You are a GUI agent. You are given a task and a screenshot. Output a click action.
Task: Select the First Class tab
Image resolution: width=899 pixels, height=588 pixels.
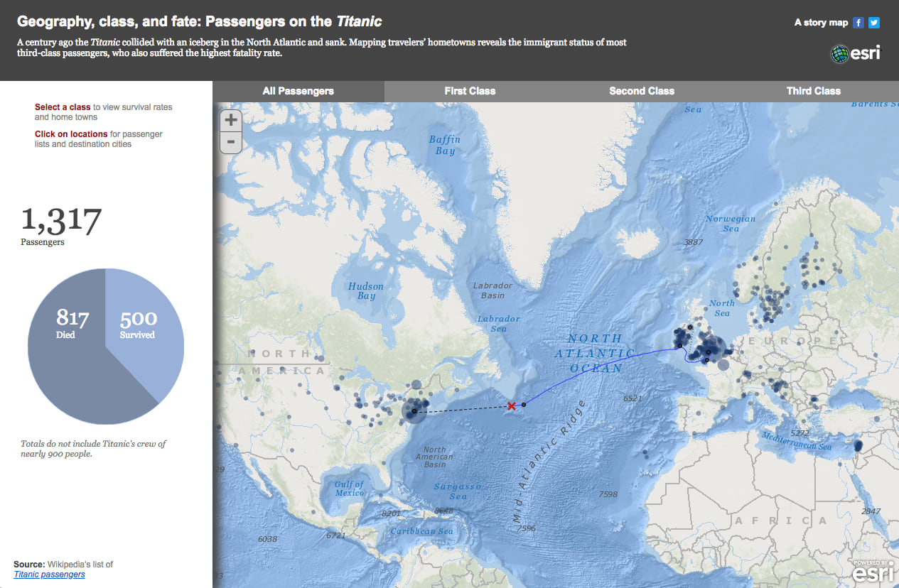click(470, 91)
